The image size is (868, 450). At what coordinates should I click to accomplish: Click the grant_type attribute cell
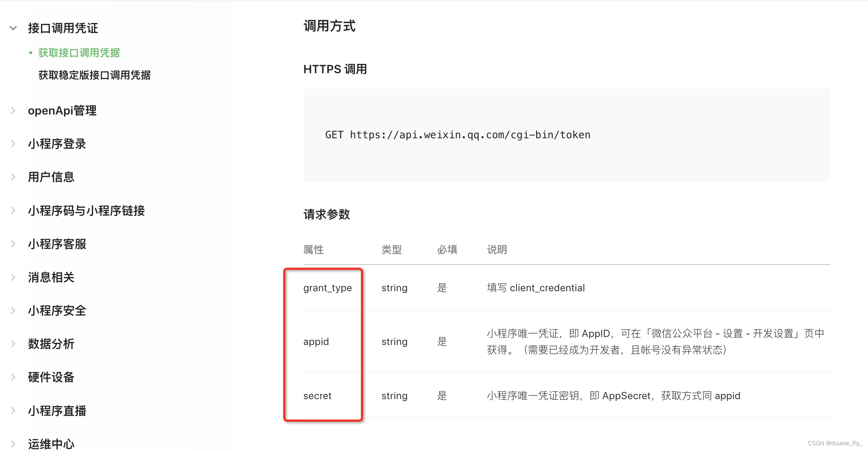(x=327, y=288)
